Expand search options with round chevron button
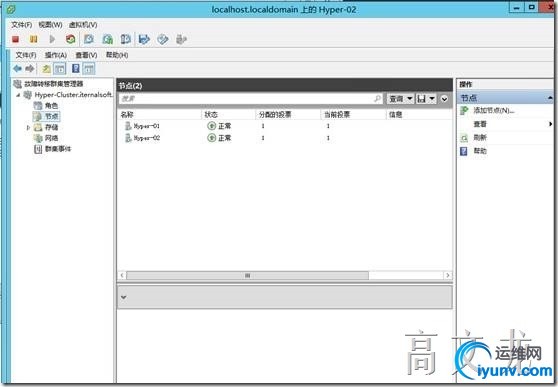558x387 pixels. point(444,99)
